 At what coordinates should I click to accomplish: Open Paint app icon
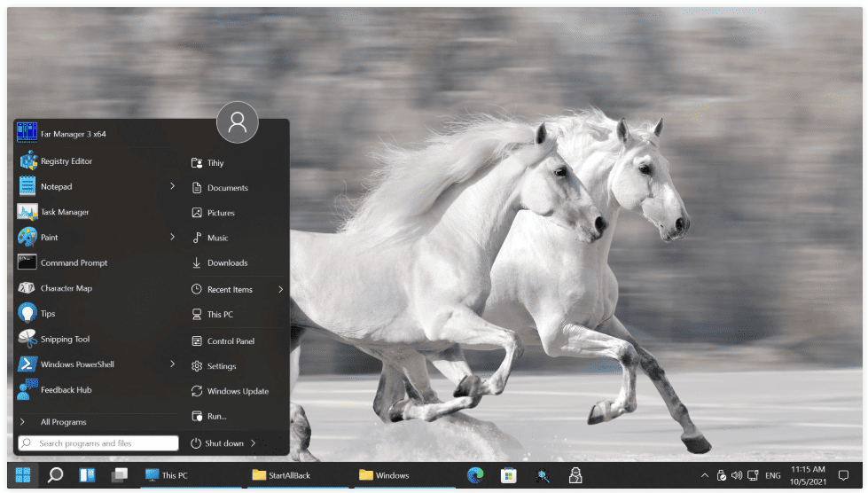[27, 238]
